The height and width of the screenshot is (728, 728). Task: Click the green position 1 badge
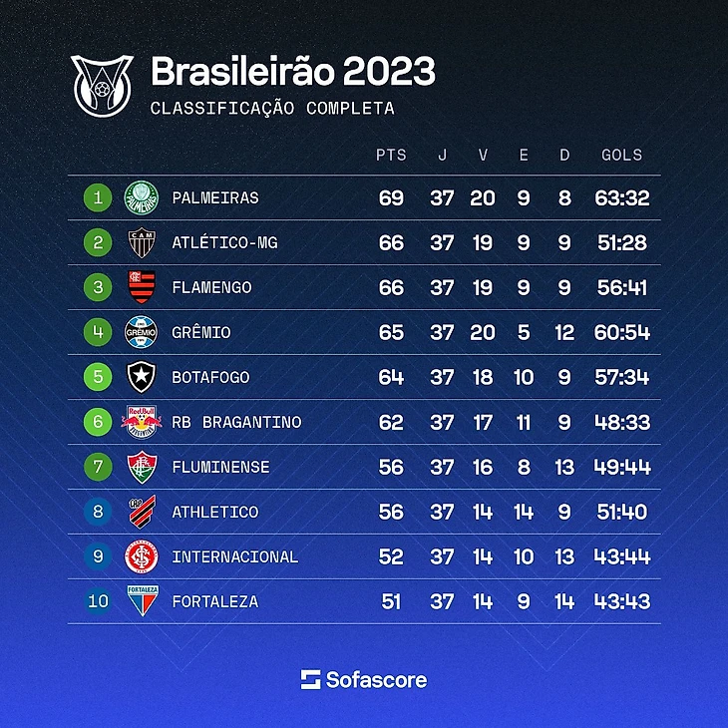click(x=98, y=197)
